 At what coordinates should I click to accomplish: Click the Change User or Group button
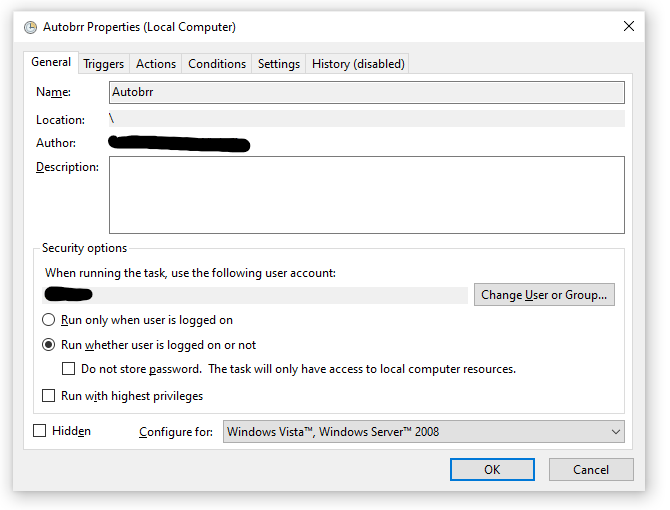(x=544, y=295)
